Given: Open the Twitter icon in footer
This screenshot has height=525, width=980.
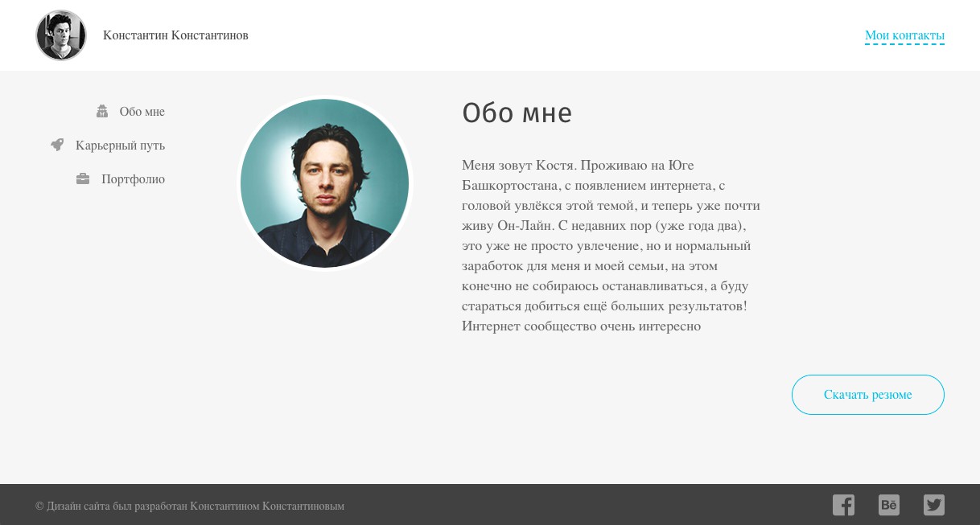Looking at the screenshot, I should click(x=933, y=505).
